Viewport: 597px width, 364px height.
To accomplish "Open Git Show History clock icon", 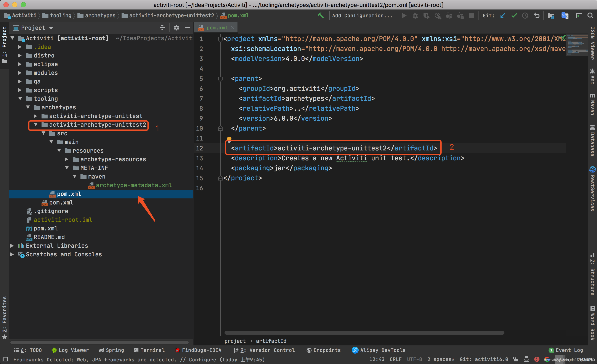I will (x=525, y=16).
